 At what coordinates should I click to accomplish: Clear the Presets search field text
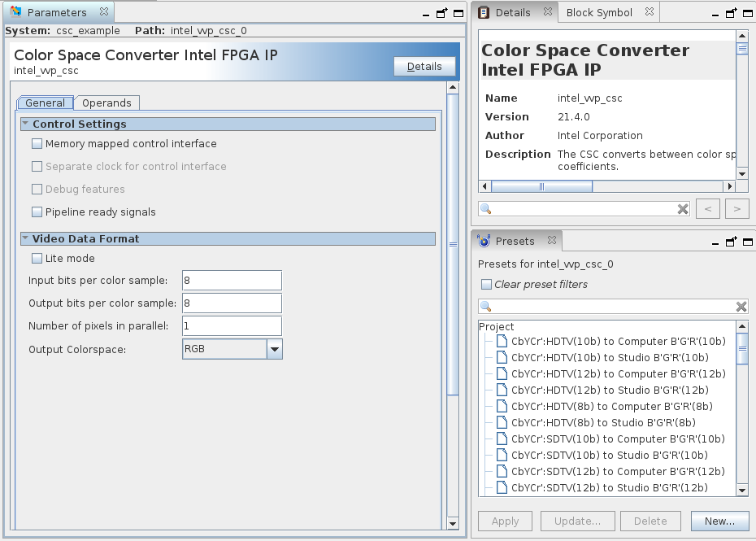click(741, 307)
